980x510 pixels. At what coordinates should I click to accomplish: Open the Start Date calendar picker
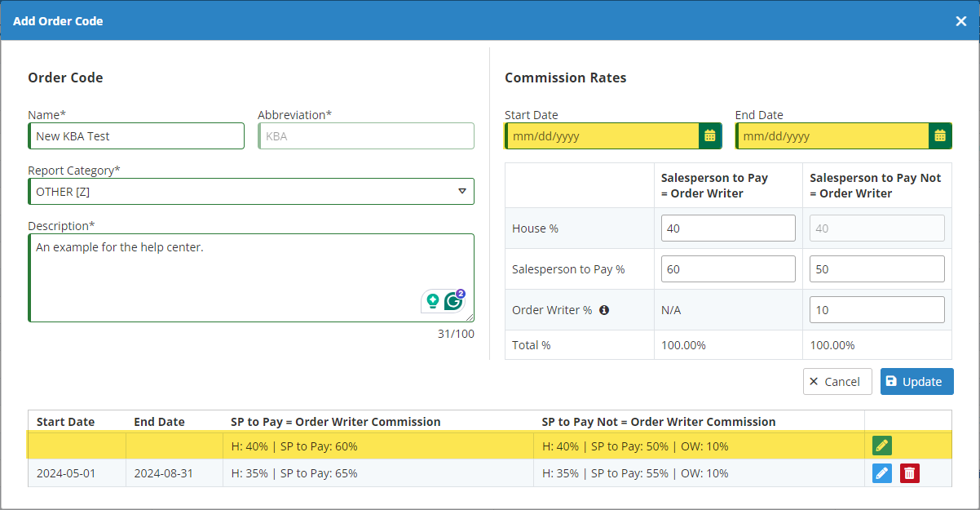pyautogui.click(x=709, y=136)
